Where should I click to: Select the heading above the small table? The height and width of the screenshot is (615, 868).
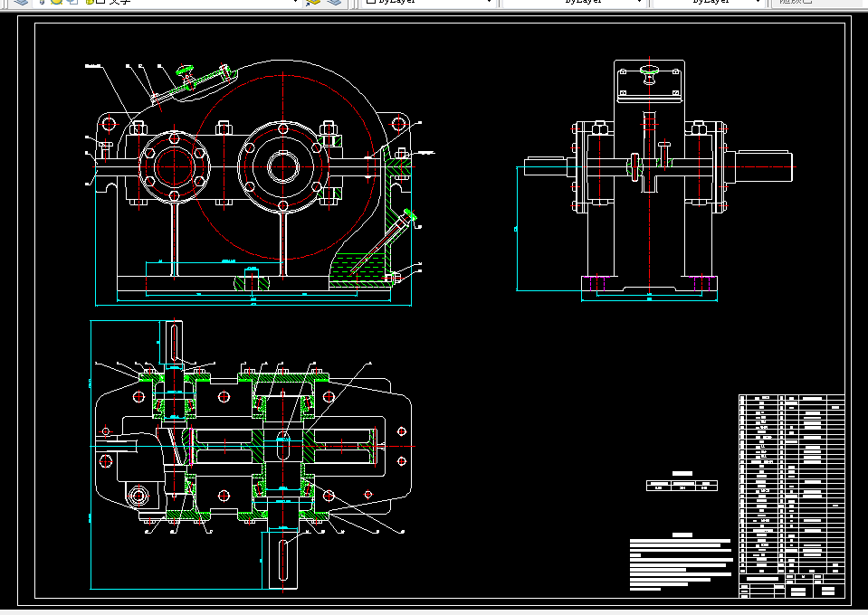(682, 473)
